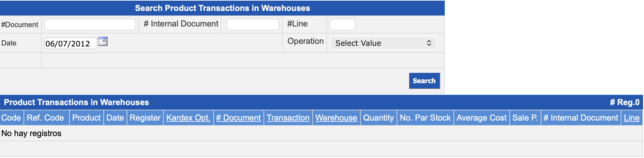This screenshot has width=644, height=158.
Task: Sort by Transaction column header
Action: pyautogui.click(x=288, y=118)
